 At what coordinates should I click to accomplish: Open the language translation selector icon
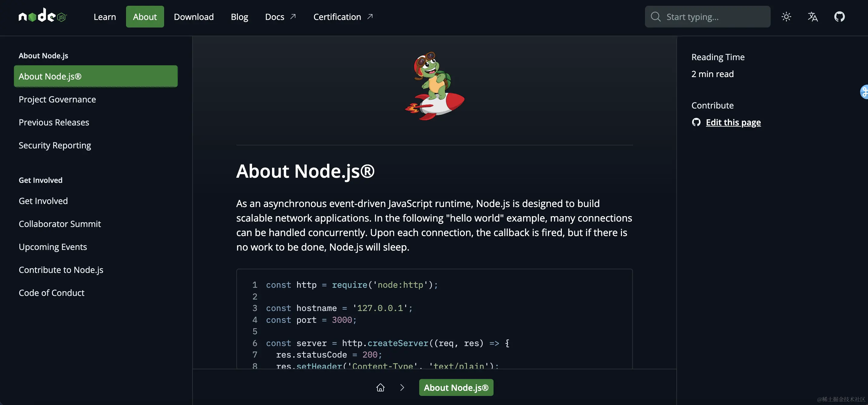(x=813, y=17)
